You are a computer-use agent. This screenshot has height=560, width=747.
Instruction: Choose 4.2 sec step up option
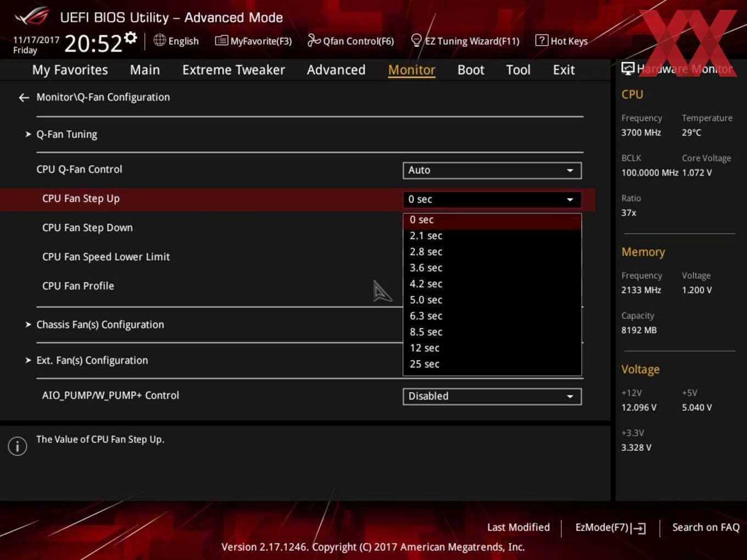[x=492, y=284]
